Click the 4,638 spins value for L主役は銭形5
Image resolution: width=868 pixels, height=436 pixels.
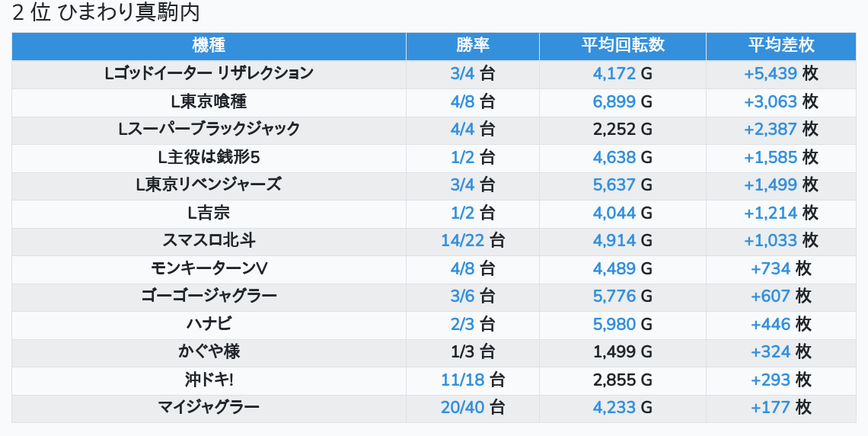pos(614,157)
